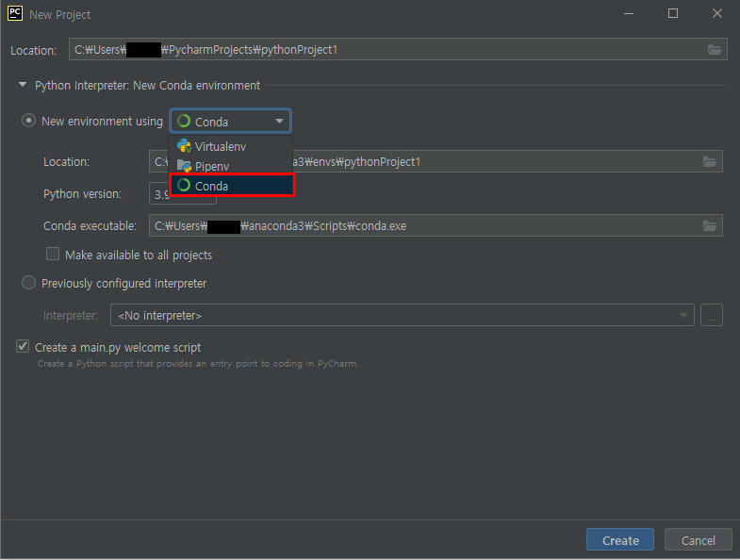Screen dimensions: 740x560
Task: Click the Create button
Action: coord(620,539)
